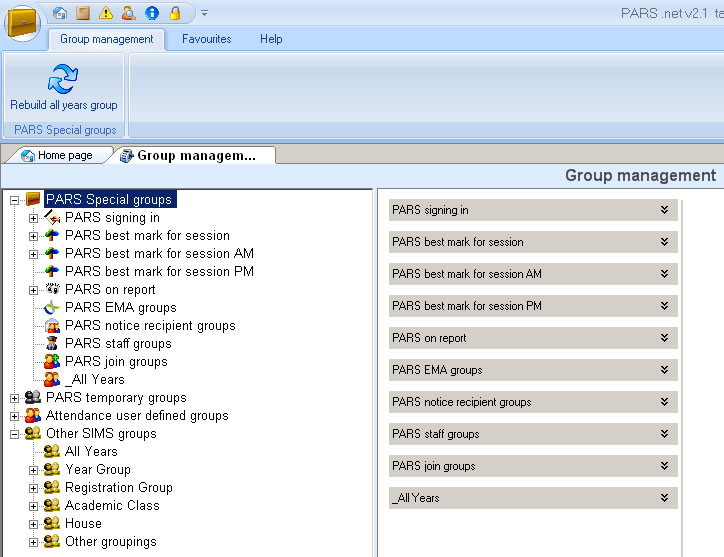Click the home icon in quick access toolbar
724x557 pixels.
coord(60,13)
